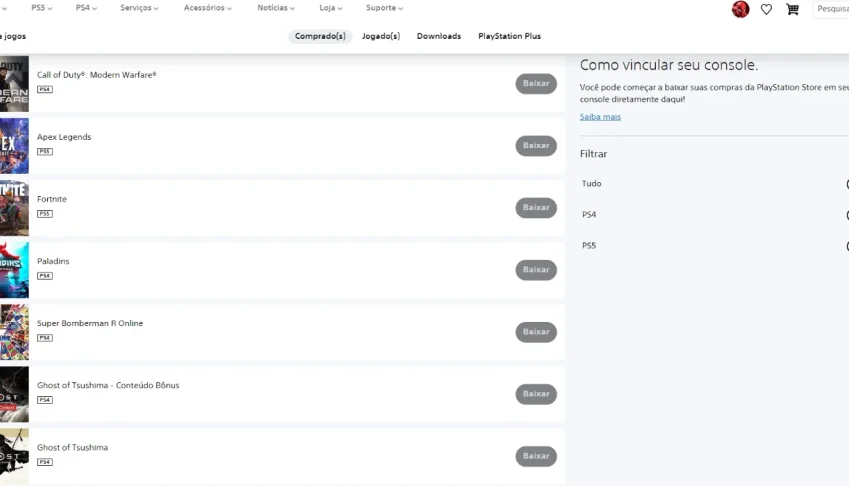This screenshot has height=486, width=849.
Task: Open the user profile avatar
Action: coord(740,9)
